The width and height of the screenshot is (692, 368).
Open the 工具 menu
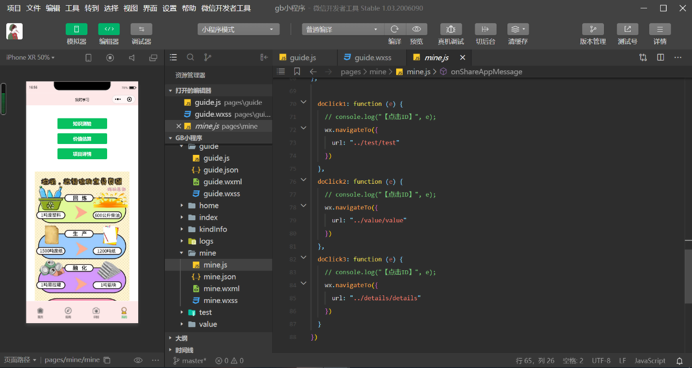[x=72, y=8]
